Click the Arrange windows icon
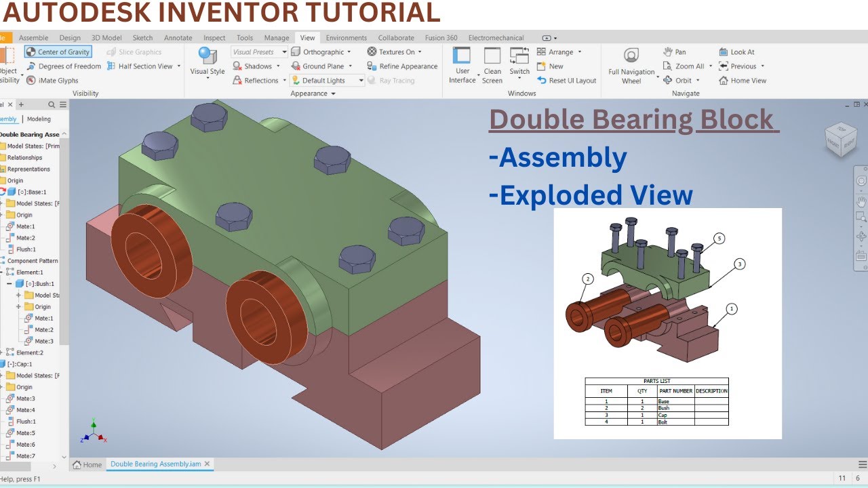 click(x=541, y=52)
